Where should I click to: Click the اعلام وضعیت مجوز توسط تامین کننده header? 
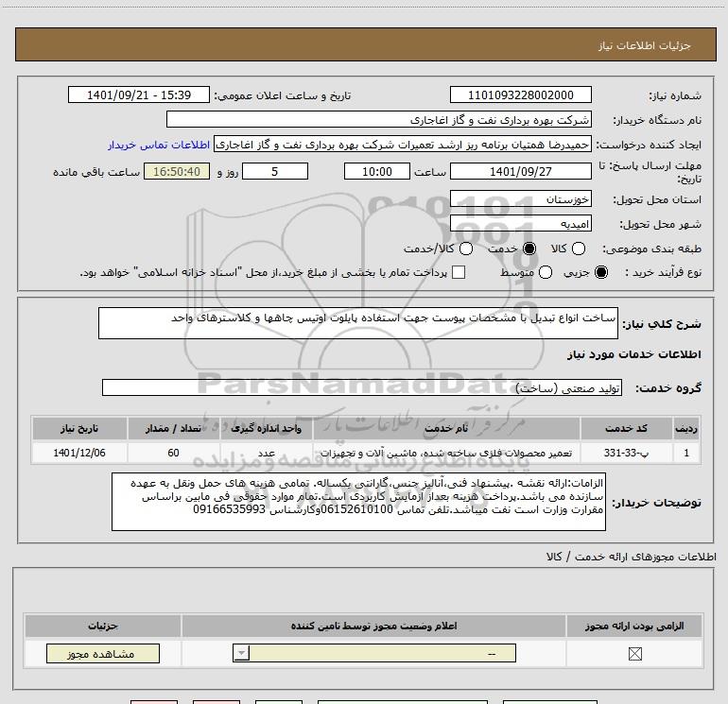[x=373, y=626]
